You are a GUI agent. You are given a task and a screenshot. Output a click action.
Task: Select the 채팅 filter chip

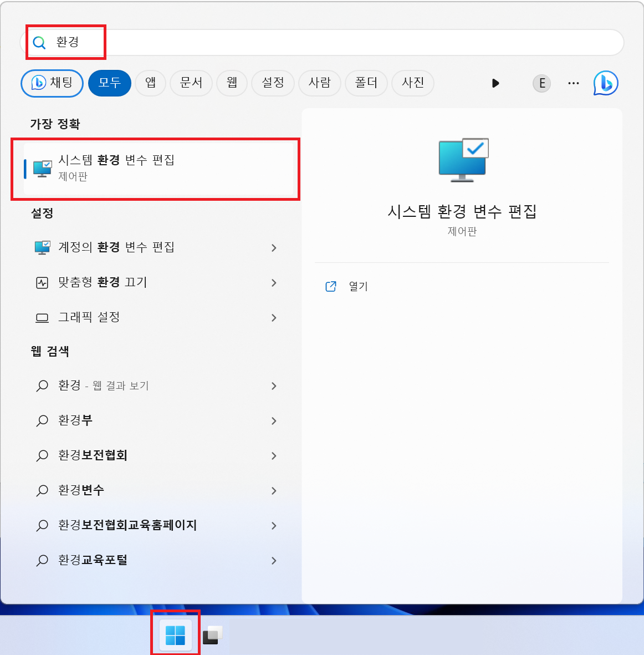coord(52,83)
